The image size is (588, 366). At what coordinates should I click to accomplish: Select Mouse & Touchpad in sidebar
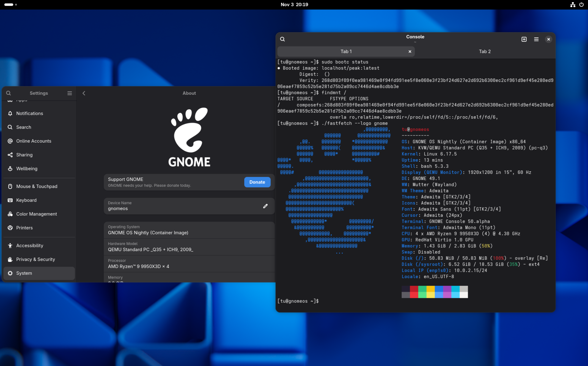coord(37,186)
